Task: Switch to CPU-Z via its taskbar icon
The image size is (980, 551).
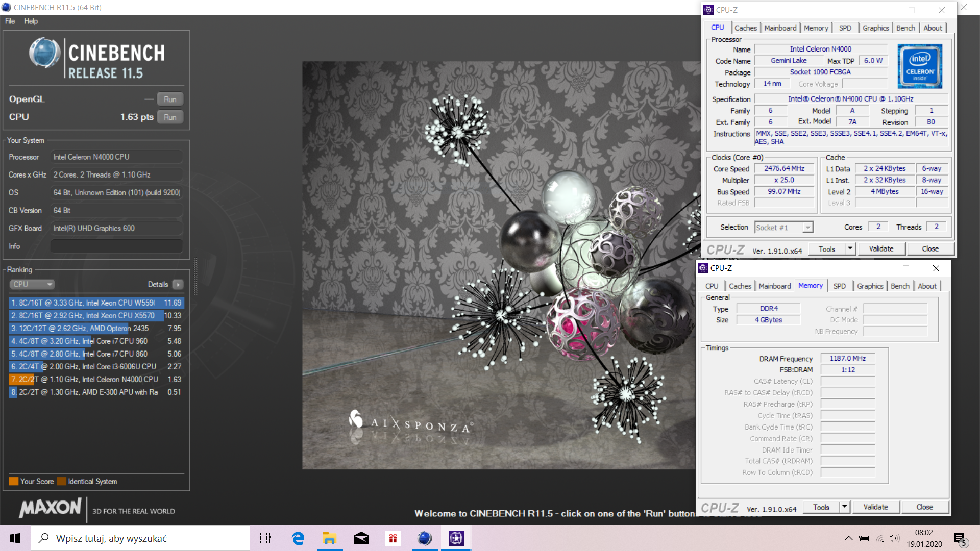Action: [456, 538]
